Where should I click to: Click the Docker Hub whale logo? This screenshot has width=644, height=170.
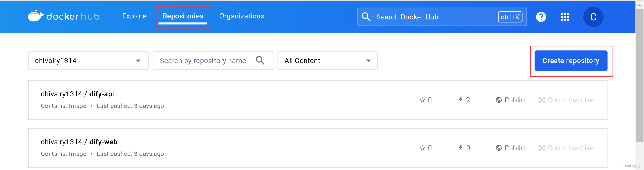point(36,16)
